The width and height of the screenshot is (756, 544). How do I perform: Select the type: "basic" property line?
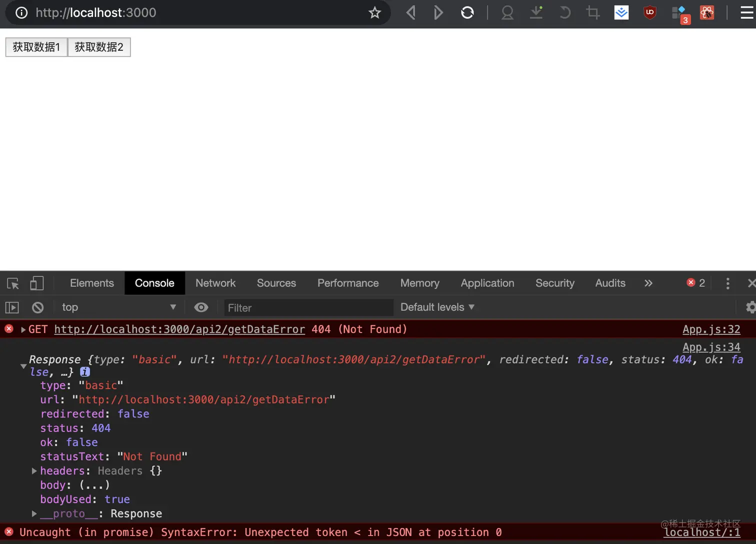pyautogui.click(x=81, y=385)
